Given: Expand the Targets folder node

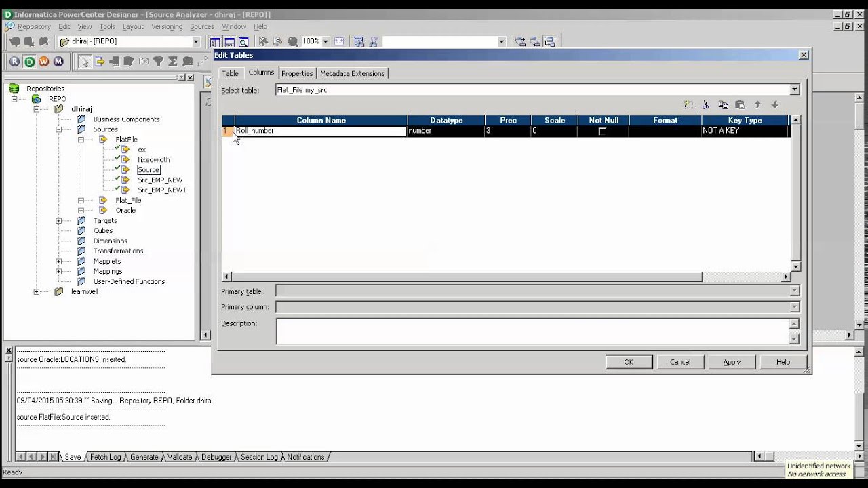Looking at the screenshot, I should coord(59,221).
